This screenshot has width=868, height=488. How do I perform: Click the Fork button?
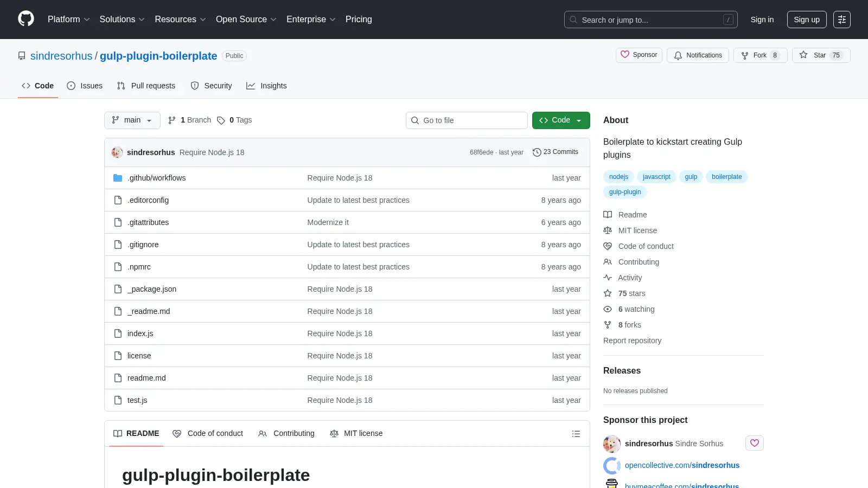click(760, 55)
